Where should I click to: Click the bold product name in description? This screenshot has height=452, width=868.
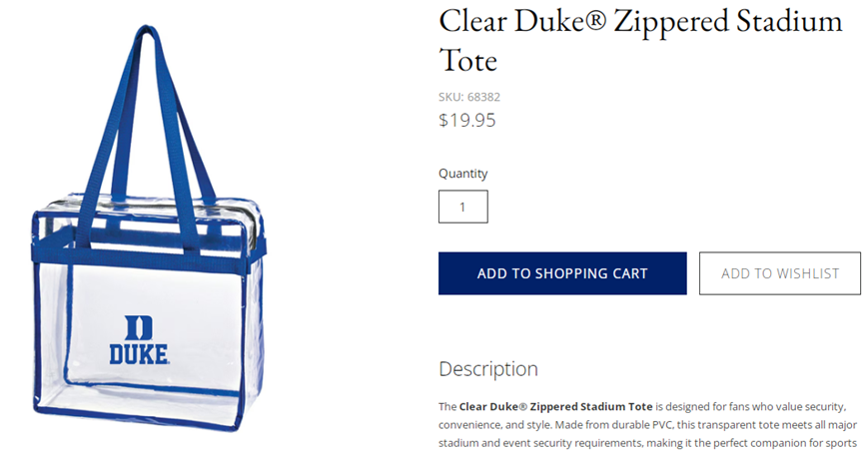(555, 407)
